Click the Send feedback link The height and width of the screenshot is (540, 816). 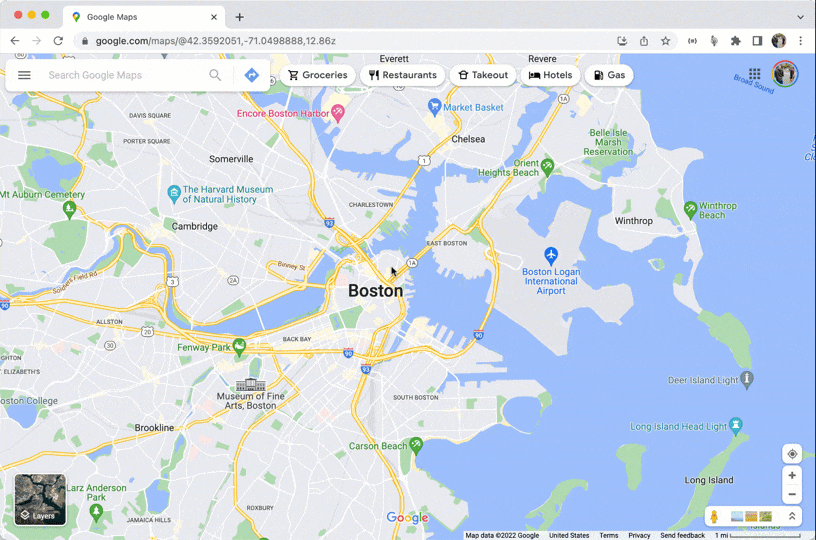[682, 535]
